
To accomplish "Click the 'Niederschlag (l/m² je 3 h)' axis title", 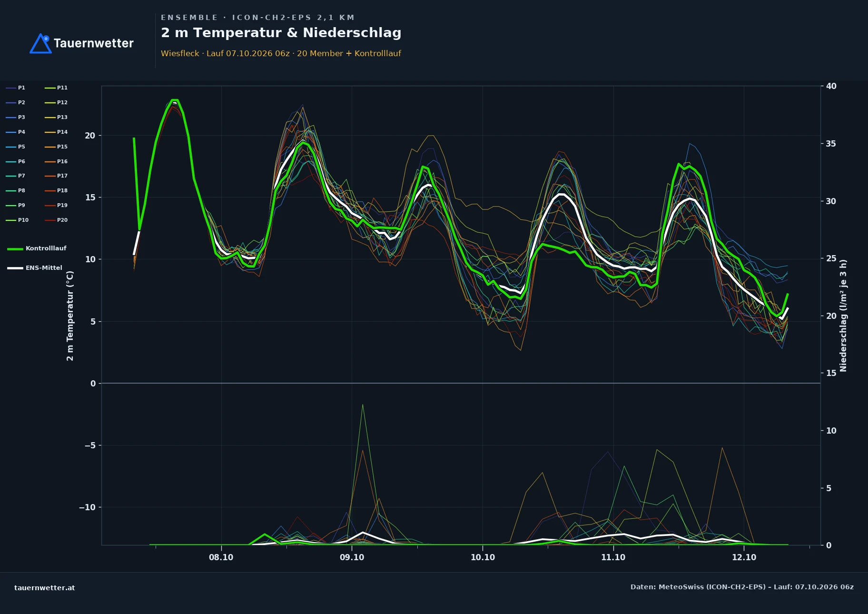I will (x=843, y=316).
